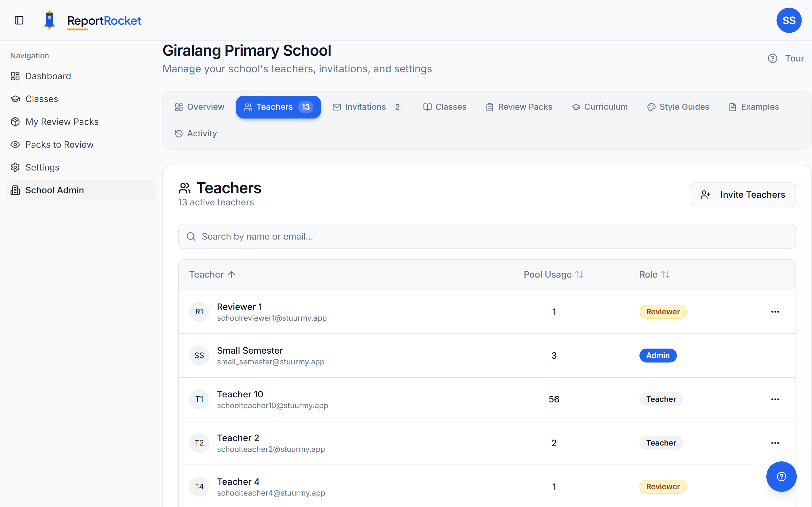Image resolution: width=812 pixels, height=507 pixels.
Task: Toggle sort direction on Teacher column
Action: pos(212,274)
